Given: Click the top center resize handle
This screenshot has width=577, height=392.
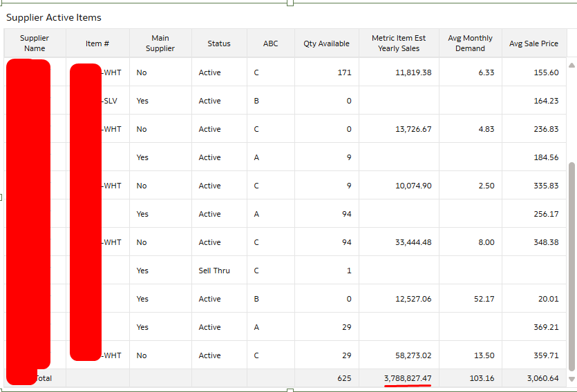Looking at the screenshot, I should (290, 3).
